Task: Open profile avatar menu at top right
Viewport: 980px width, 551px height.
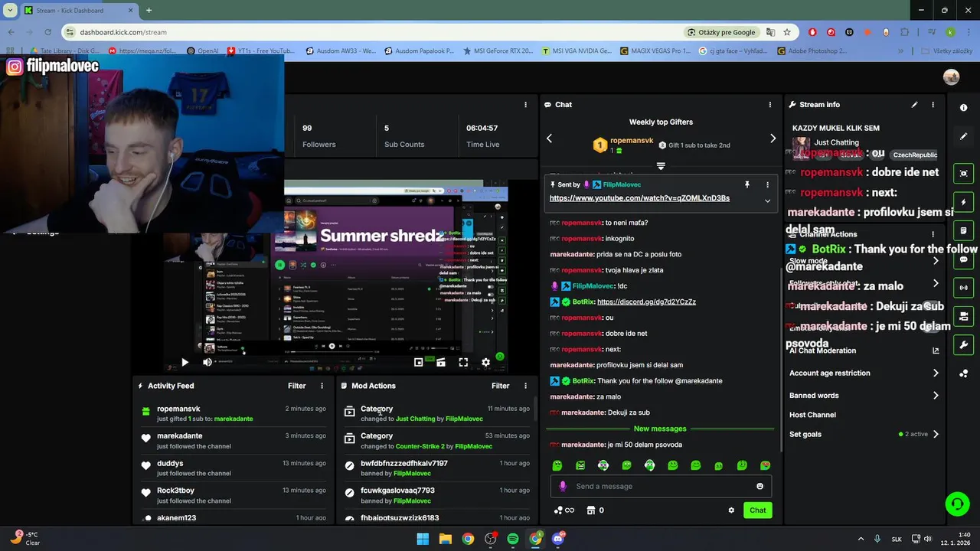Action: [952, 77]
